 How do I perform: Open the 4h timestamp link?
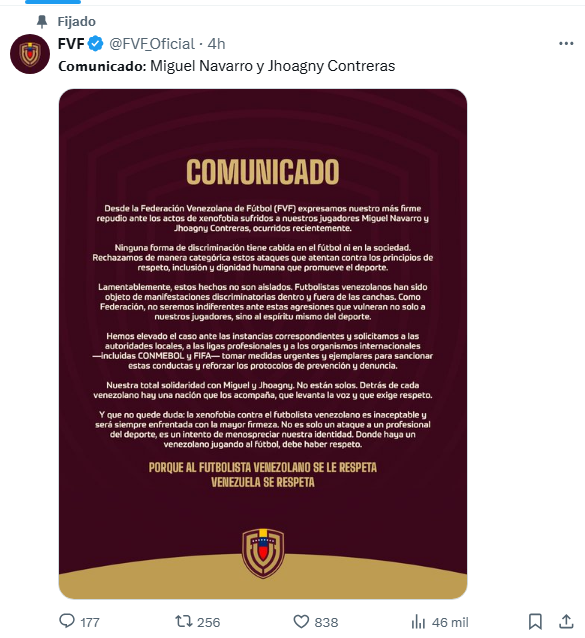216,44
